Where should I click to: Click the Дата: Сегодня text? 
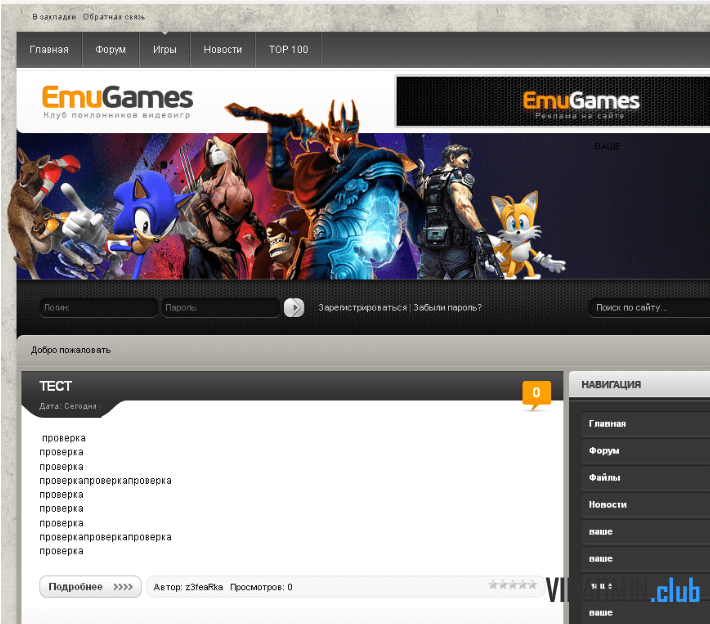[67, 406]
